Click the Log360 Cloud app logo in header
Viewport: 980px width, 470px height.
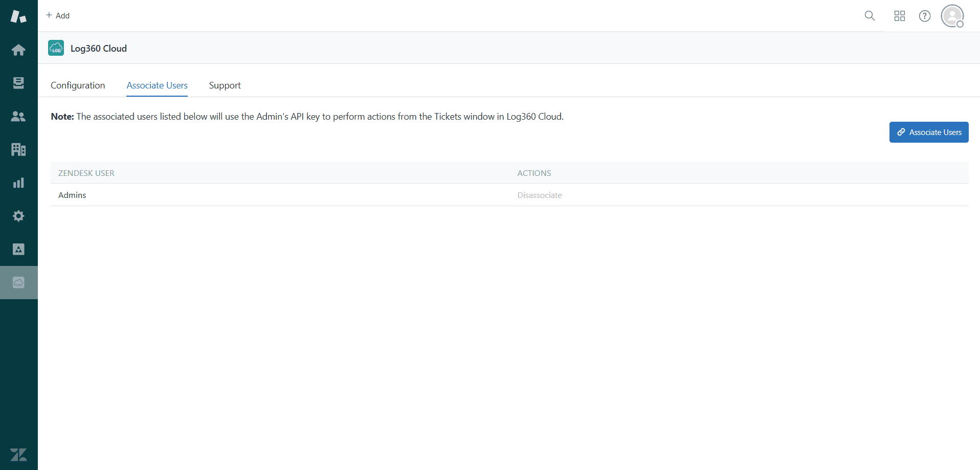[x=56, y=48]
